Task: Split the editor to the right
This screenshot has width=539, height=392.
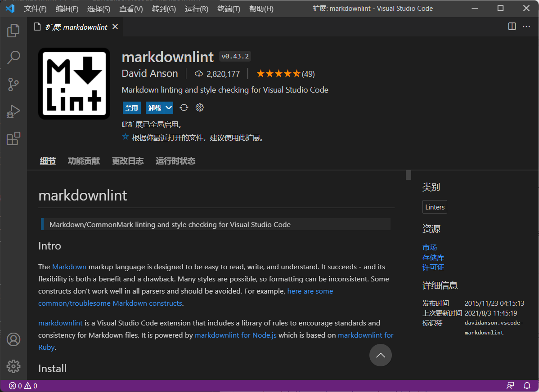Action: [x=512, y=27]
